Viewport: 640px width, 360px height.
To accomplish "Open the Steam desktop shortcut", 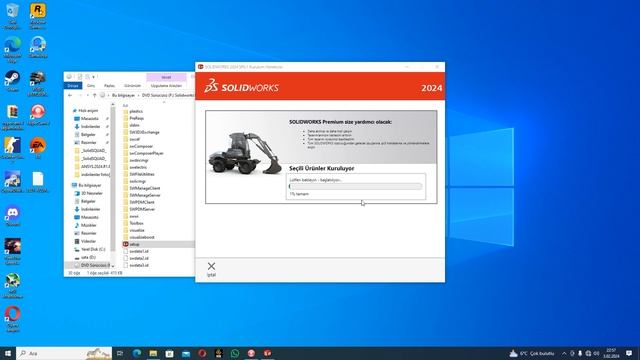I will tap(13, 81).
